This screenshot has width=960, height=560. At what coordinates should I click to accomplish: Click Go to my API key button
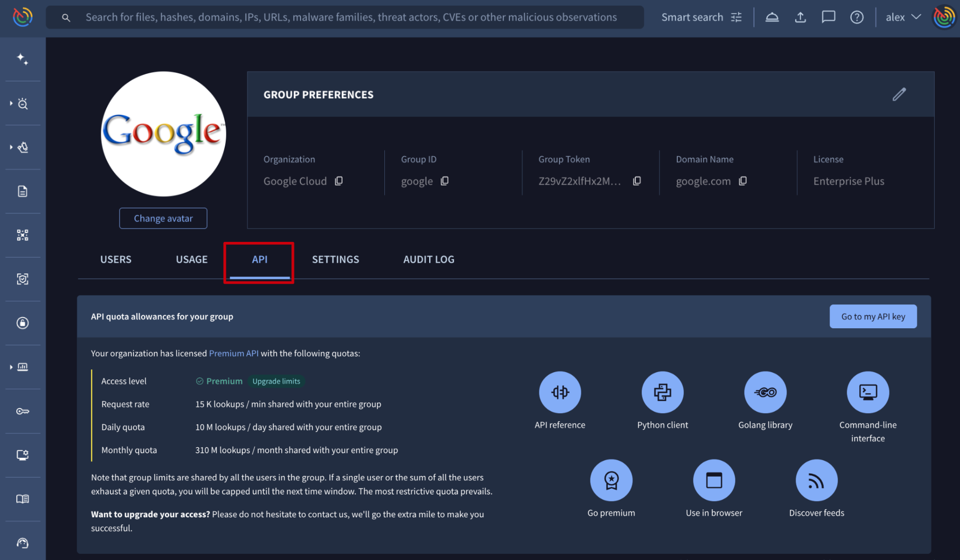(x=873, y=316)
